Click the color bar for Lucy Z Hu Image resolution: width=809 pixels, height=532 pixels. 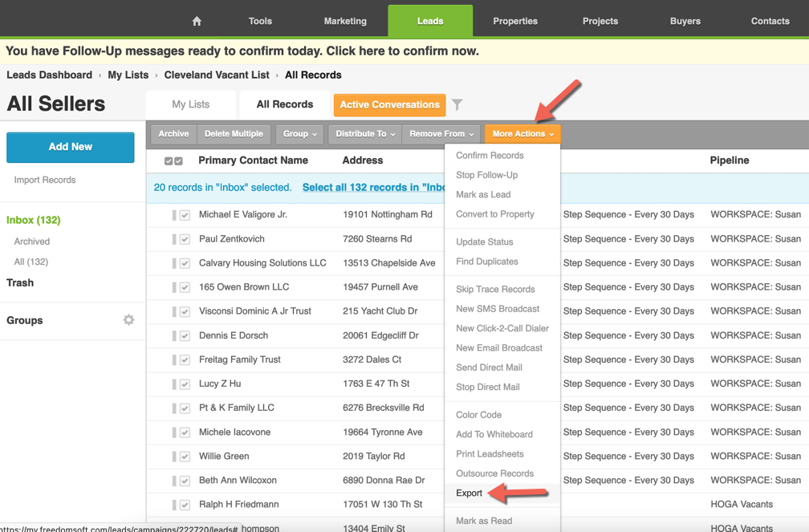[174, 384]
